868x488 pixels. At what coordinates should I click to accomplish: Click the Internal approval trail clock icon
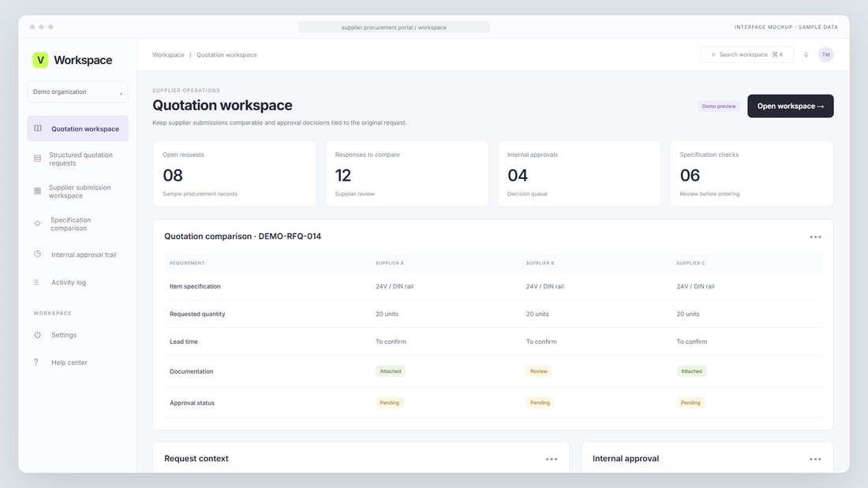(38, 254)
